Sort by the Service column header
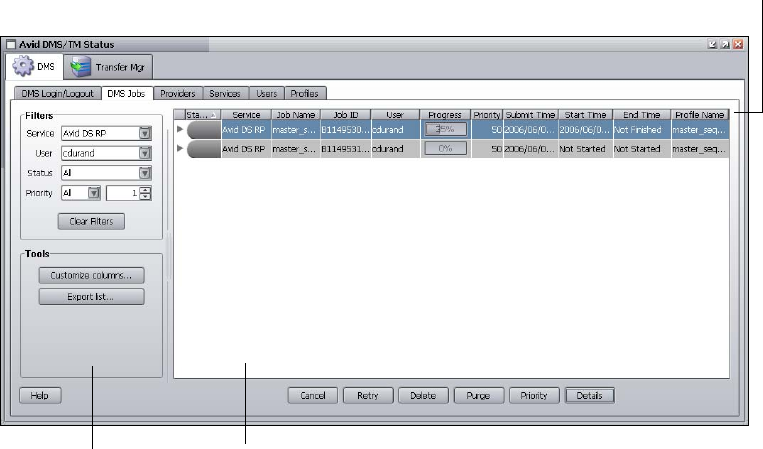Screen dimensions: 763x449 tap(246, 115)
